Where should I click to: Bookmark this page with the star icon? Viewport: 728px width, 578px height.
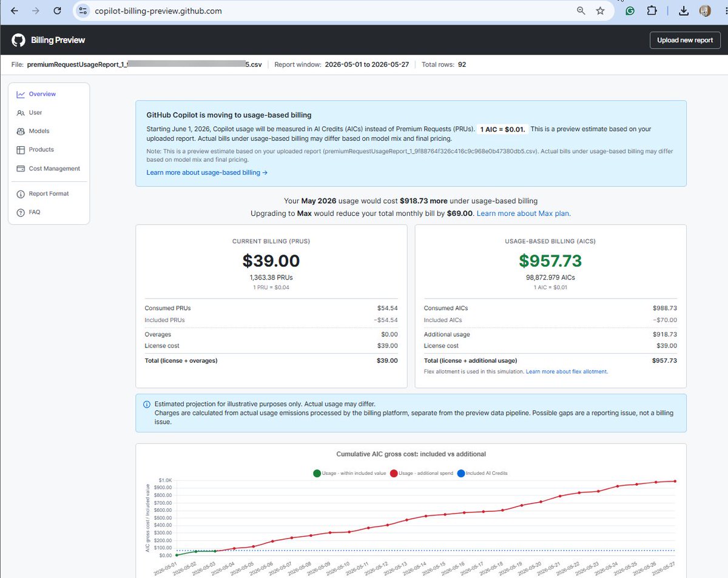[x=600, y=11]
